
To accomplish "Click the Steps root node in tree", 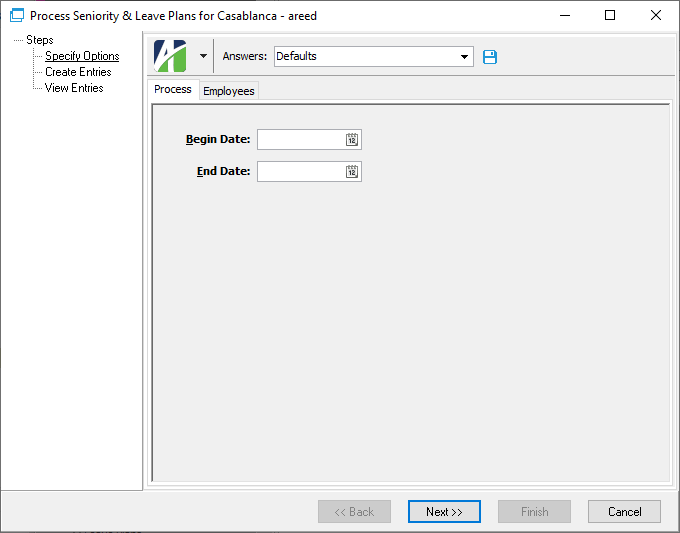I will 40,40.
